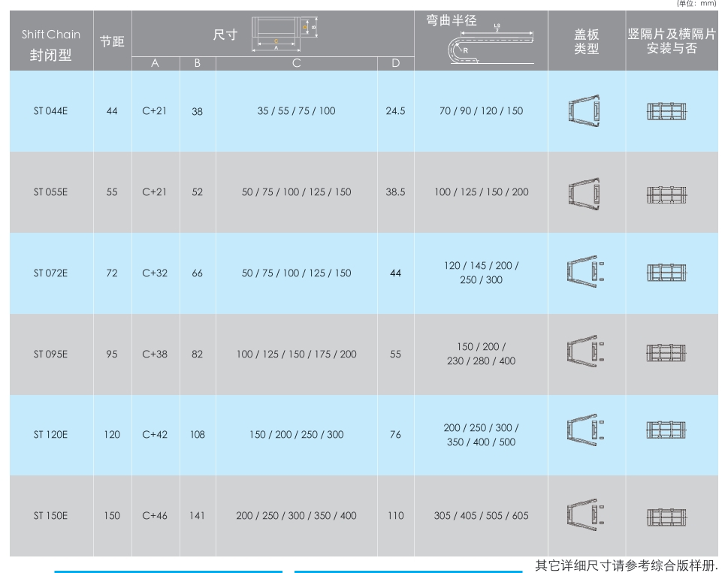This screenshot has height=573, width=728.
Task: Click the bend radius '305 / 405 / 505 / 605'
Action: (481, 516)
